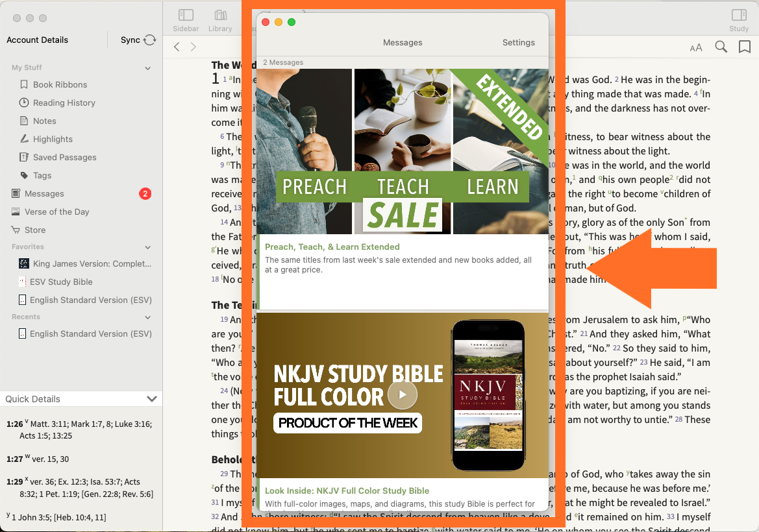Collapse the Quick Details panel
This screenshot has height=532, width=759.
tap(152, 399)
